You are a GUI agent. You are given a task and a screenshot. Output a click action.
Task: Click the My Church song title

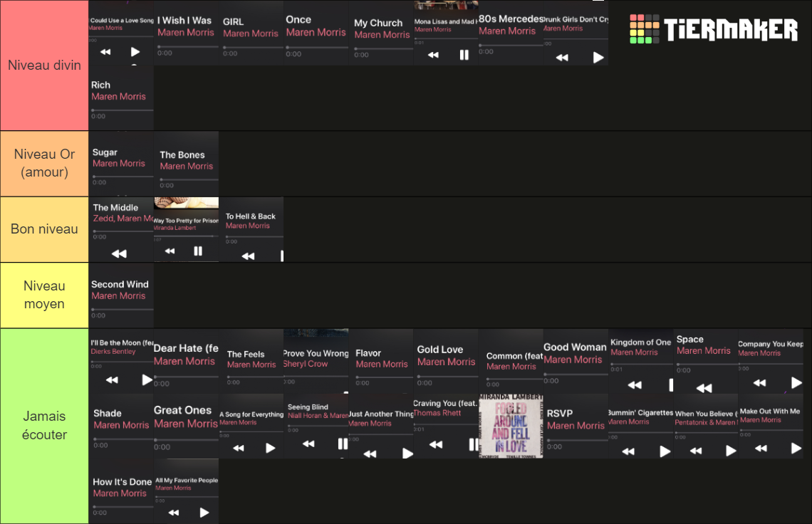click(x=378, y=23)
